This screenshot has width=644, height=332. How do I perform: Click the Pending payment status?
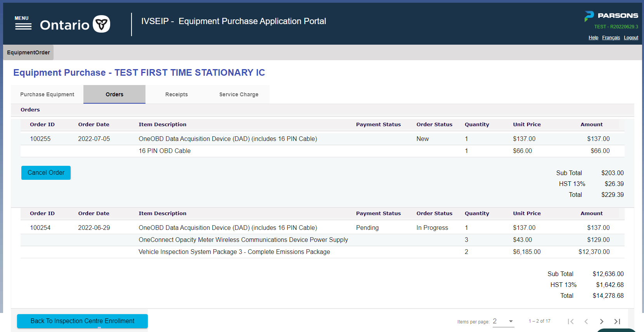tap(367, 228)
